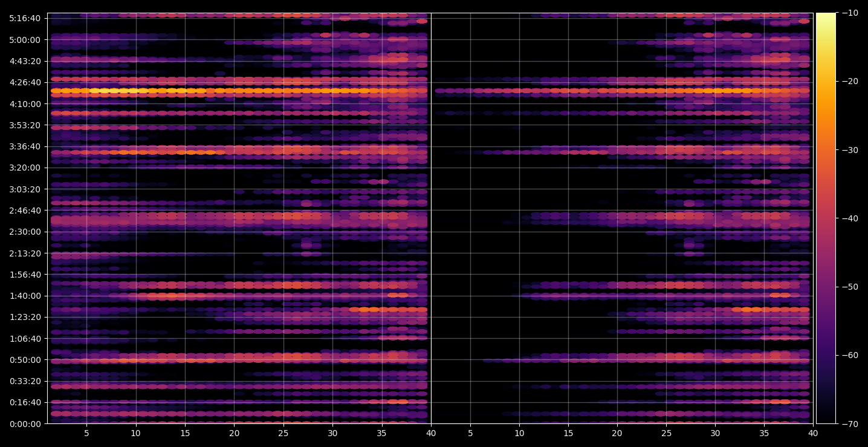Select the −20 colorbar scale label
Image resolution: width=868 pixels, height=447 pixels.
(850, 82)
